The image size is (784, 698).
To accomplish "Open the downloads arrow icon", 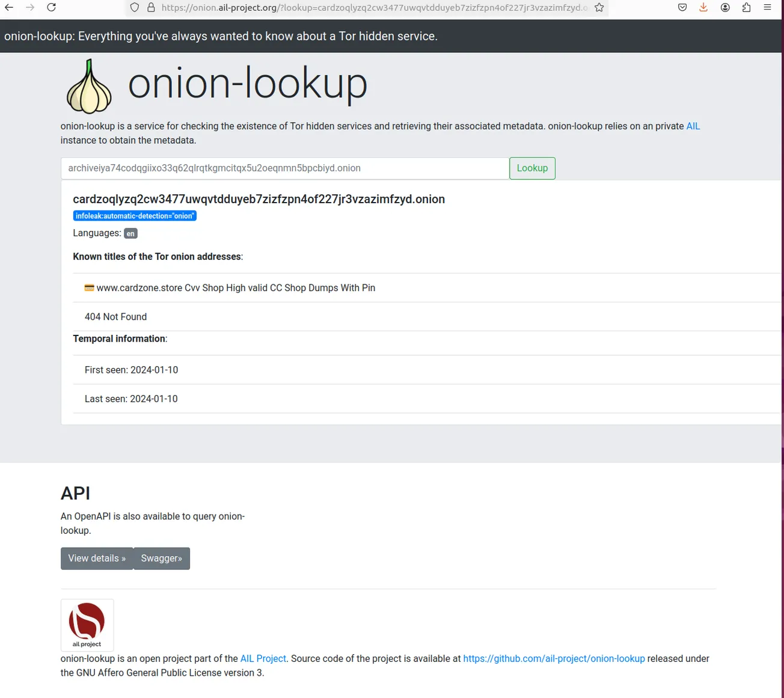I will pyautogui.click(x=703, y=7).
